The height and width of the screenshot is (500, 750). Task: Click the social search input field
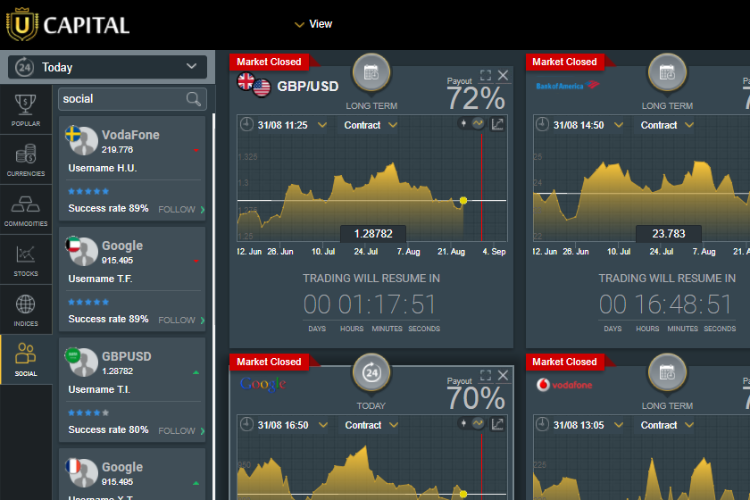pyautogui.click(x=132, y=99)
